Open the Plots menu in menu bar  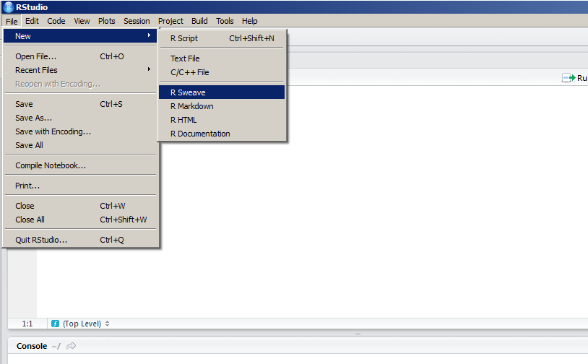106,21
